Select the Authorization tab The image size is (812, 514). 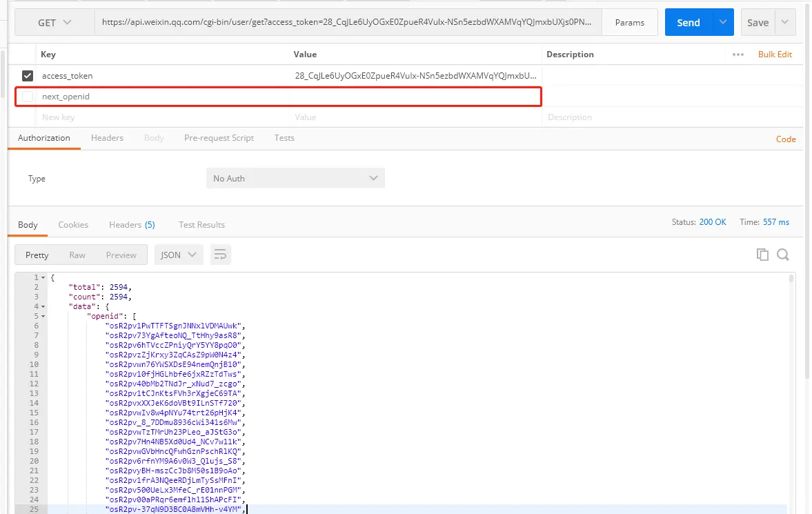44,138
